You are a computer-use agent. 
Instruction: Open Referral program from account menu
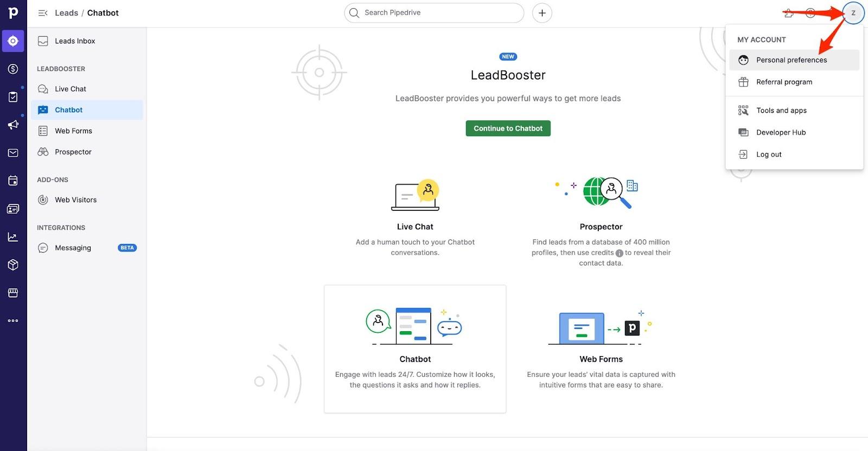(794, 82)
